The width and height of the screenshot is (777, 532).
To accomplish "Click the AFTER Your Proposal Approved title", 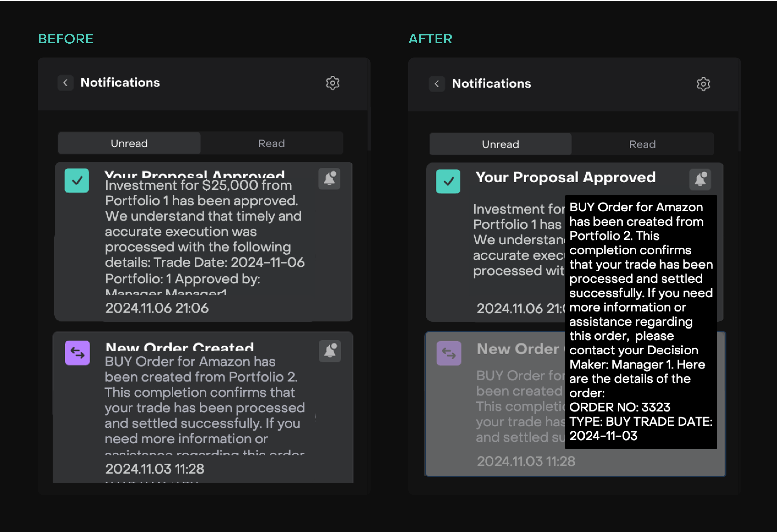I will [x=565, y=177].
